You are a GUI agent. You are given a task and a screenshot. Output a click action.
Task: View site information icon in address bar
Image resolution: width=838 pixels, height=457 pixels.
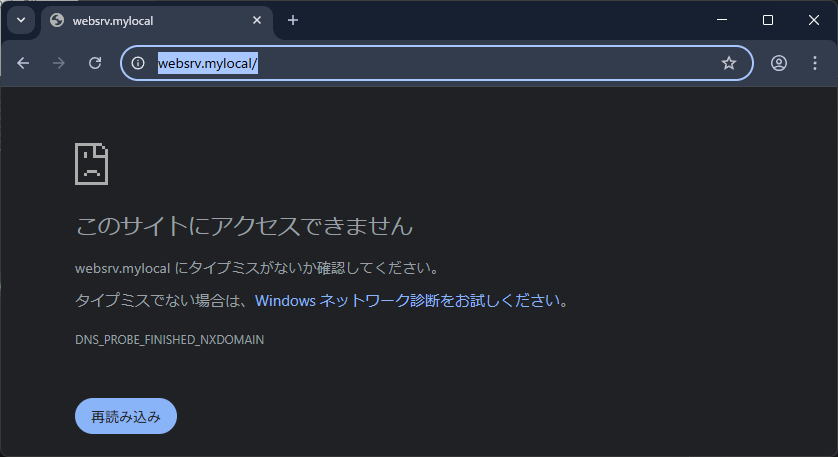pyautogui.click(x=138, y=63)
